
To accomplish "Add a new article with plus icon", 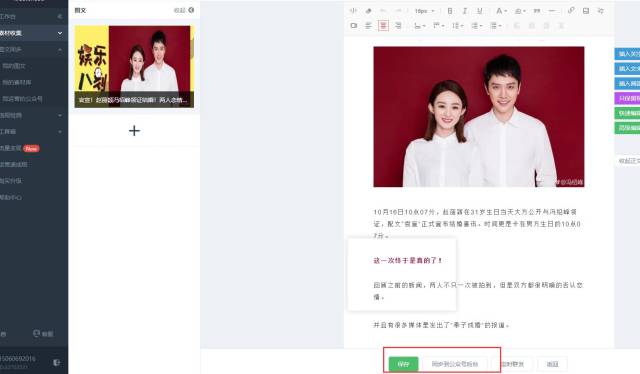I will [x=134, y=131].
